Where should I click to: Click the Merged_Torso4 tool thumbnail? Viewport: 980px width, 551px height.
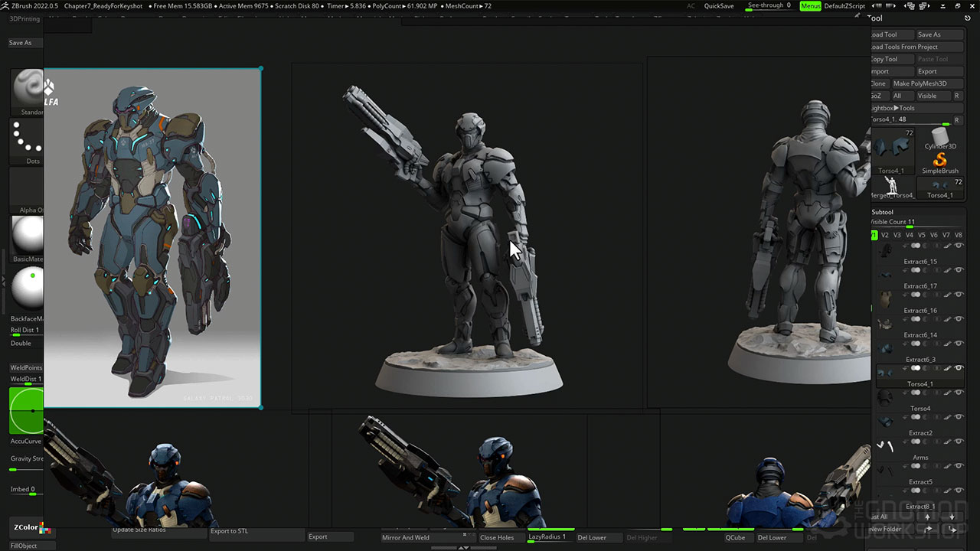pyautogui.click(x=891, y=185)
